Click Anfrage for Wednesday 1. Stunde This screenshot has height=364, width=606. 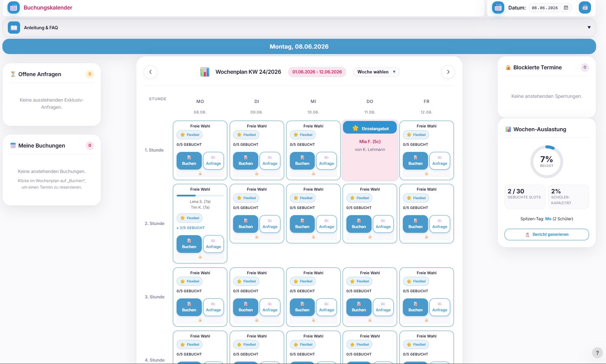[327, 161]
